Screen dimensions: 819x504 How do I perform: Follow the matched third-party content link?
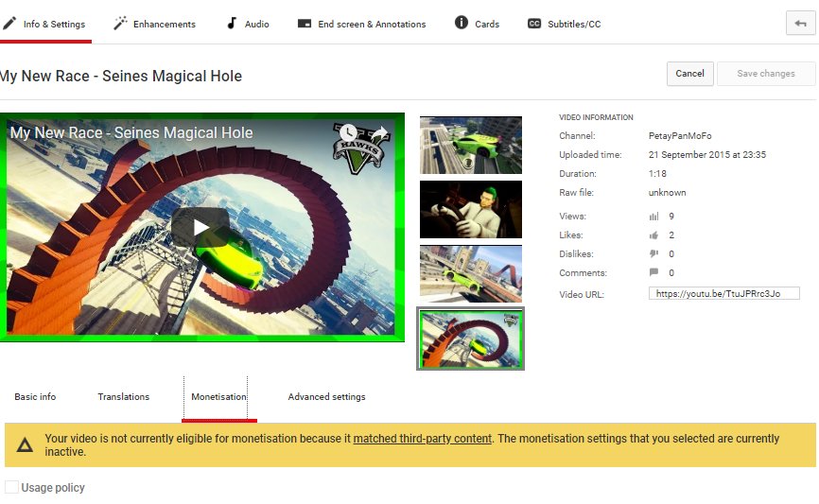click(423, 439)
